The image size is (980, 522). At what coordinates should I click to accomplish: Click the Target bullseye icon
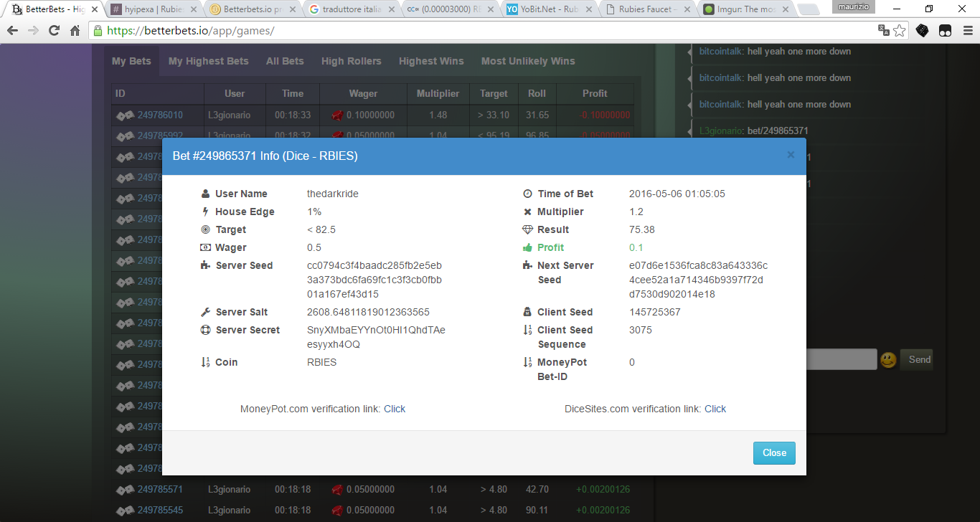click(x=206, y=229)
